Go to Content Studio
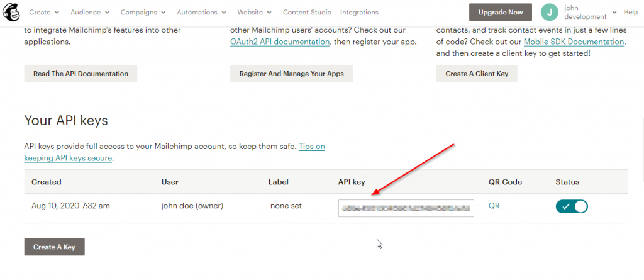 307,13
